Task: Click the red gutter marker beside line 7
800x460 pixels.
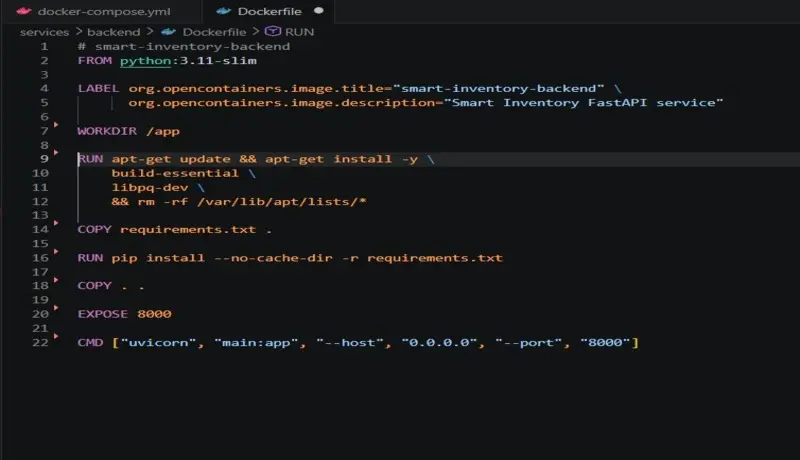Action: coord(56,124)
